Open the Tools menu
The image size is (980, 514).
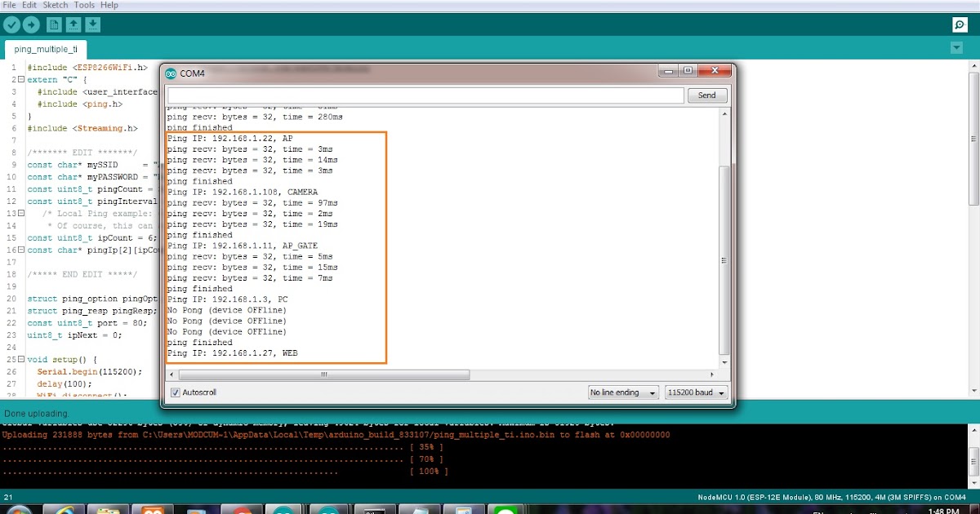(x=84, y=5)
